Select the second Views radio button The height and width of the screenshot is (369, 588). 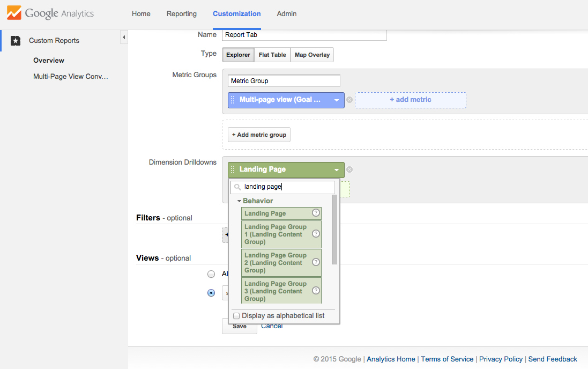(211, 293)
